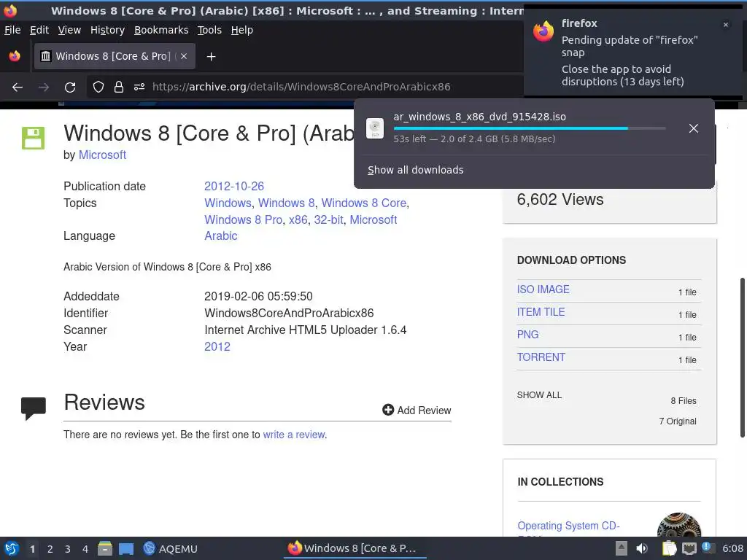The width and height of the screenshot is (747, 560).
Task: Open the History menu
Action: [x=107, y=30]
